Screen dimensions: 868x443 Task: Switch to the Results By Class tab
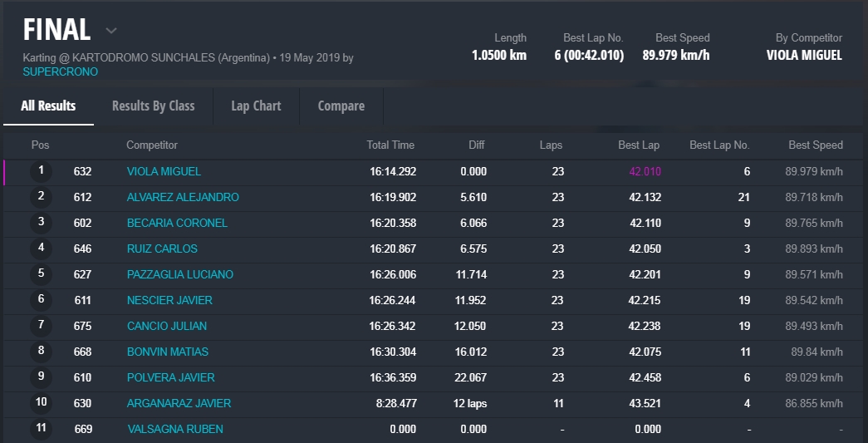pos(153,106)
